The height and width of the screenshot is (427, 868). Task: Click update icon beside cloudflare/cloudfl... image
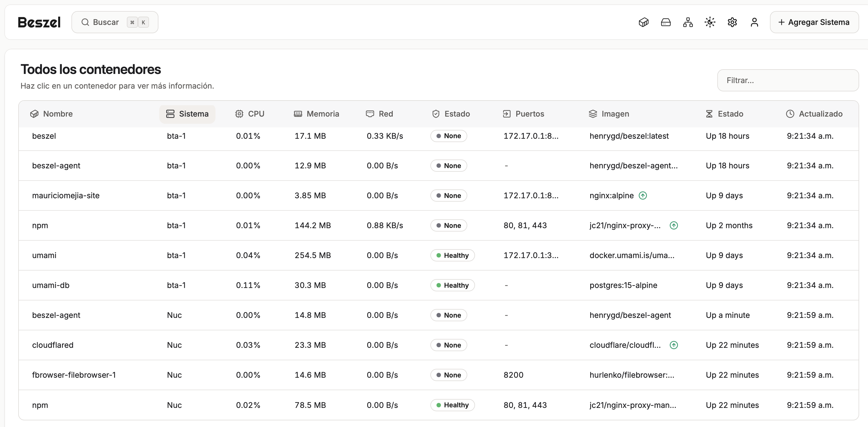(x=674, y=345)
